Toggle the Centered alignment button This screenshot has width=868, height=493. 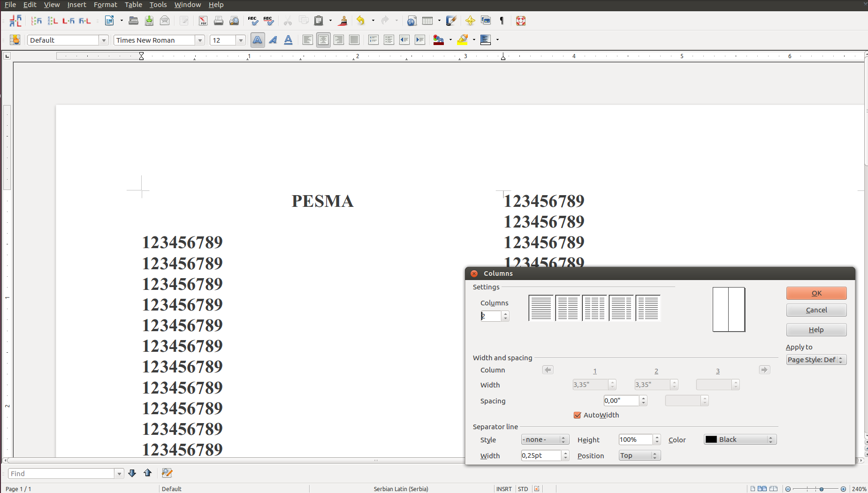pos(323,40)
